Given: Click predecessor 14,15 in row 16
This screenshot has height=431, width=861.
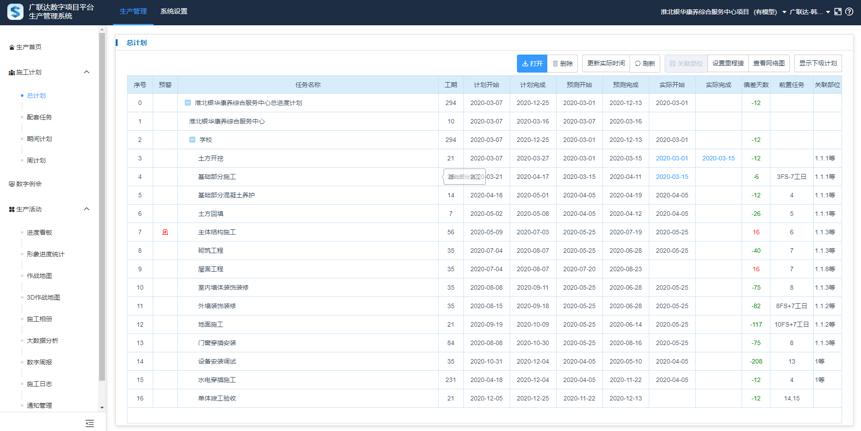Looking at the screenshot, I should pos(791,398).
